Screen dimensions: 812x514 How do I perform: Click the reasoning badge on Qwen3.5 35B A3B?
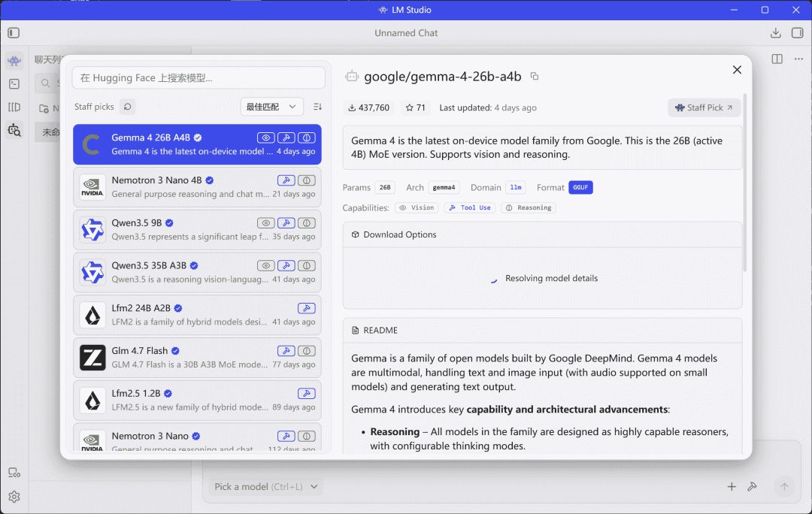point(307,265)
